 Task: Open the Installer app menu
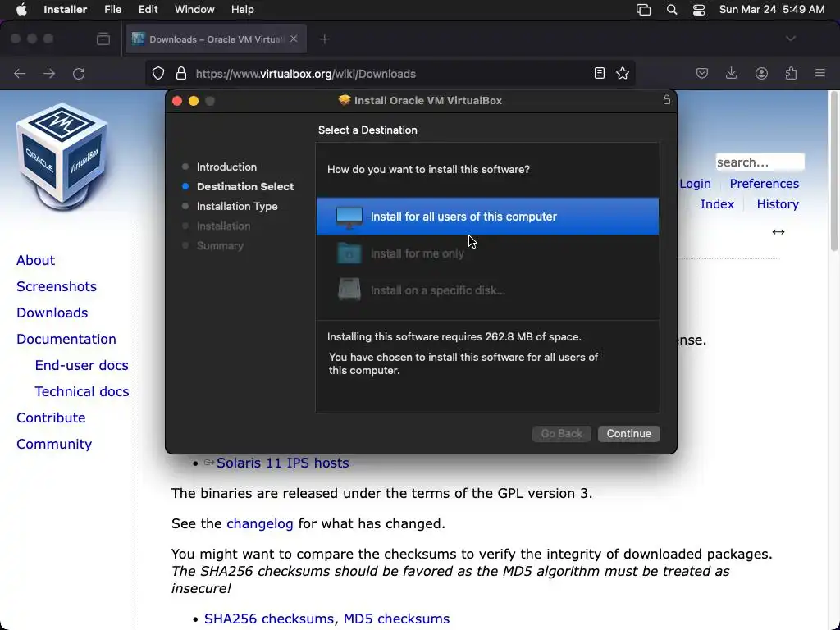pyautogui.click(x=66, y=10)
